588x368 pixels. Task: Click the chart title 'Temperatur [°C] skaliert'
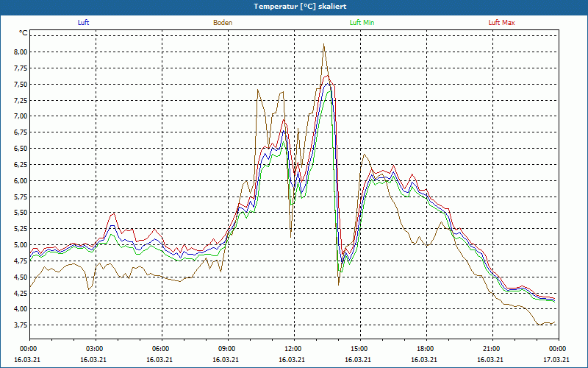[x=300, y=7]
